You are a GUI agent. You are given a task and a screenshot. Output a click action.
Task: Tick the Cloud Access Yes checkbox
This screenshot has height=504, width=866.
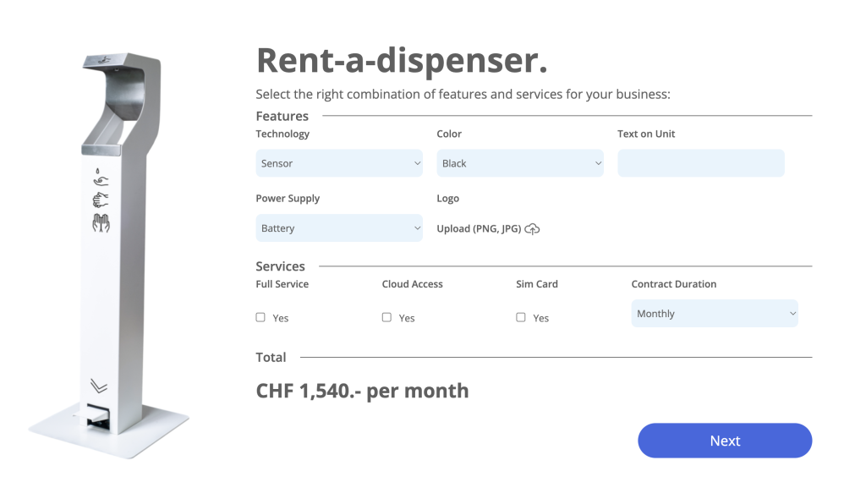pyautogui.click(x=386, y=317)
